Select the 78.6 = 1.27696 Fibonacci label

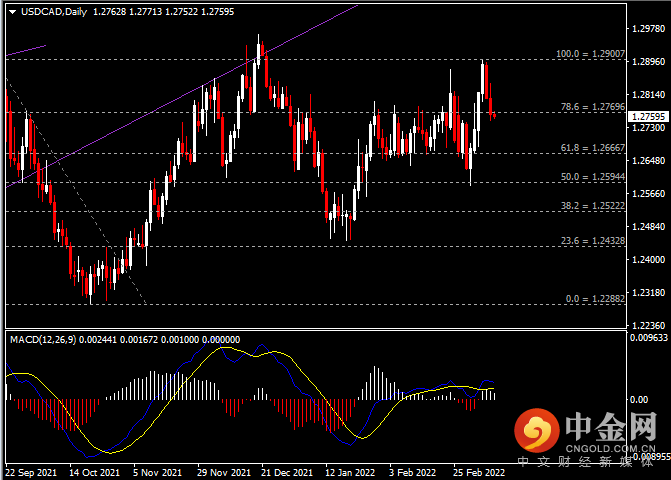click(591, 106)
